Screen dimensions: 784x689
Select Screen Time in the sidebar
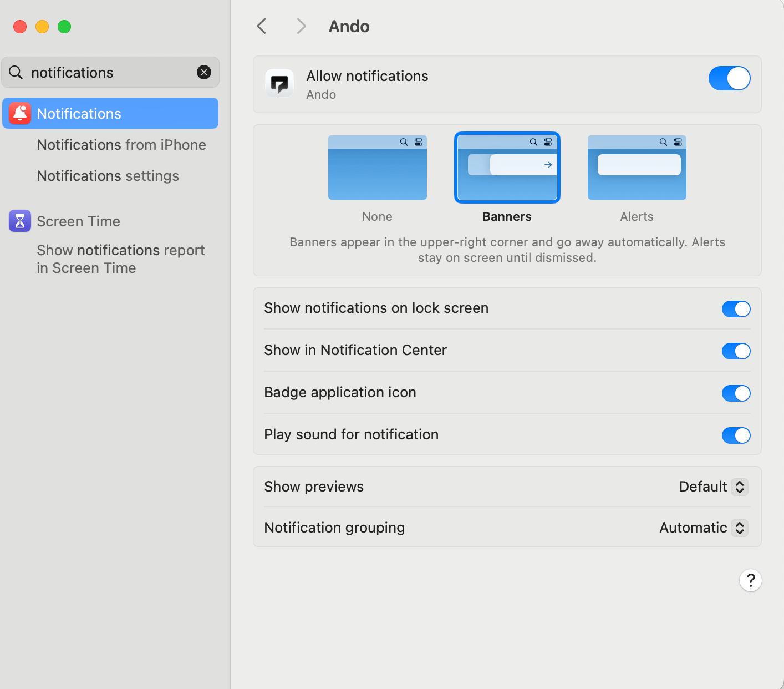[x=78, y=221]
